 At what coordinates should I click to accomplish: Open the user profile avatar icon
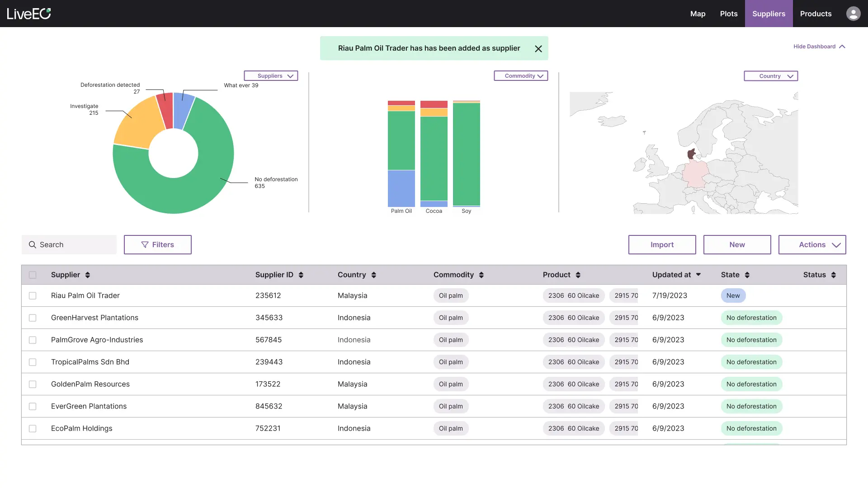853,14
